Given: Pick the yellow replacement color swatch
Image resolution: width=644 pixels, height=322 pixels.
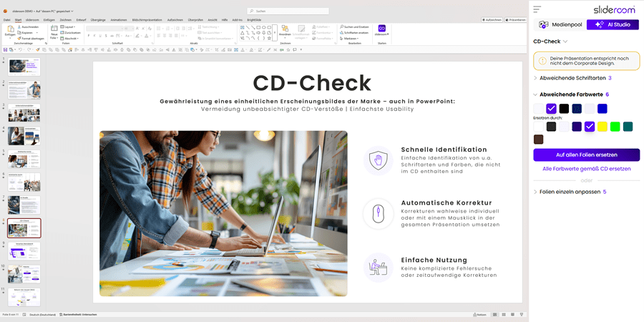Looking at the screenshot, I should point(602,127).
